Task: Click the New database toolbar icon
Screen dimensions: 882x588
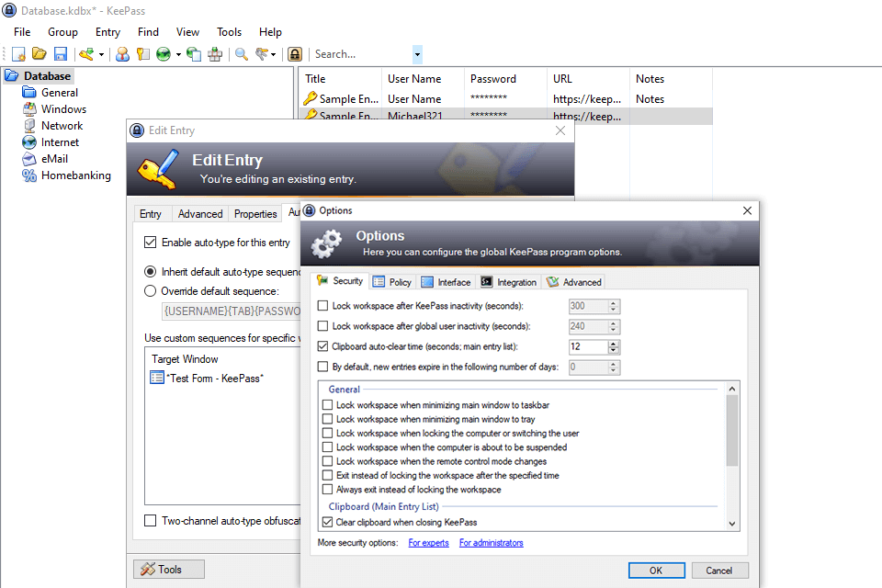Action: pyautogui.click(x=18, y=54)
